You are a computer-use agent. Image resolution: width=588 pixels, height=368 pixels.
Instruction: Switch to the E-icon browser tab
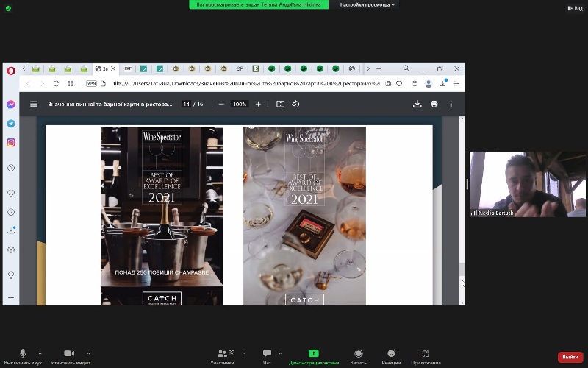(256, 68)
